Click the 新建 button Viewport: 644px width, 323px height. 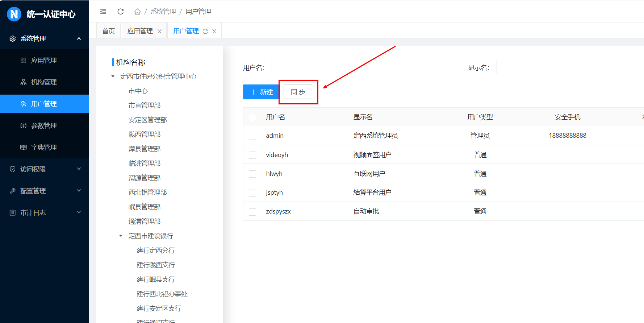coord(261,92)
